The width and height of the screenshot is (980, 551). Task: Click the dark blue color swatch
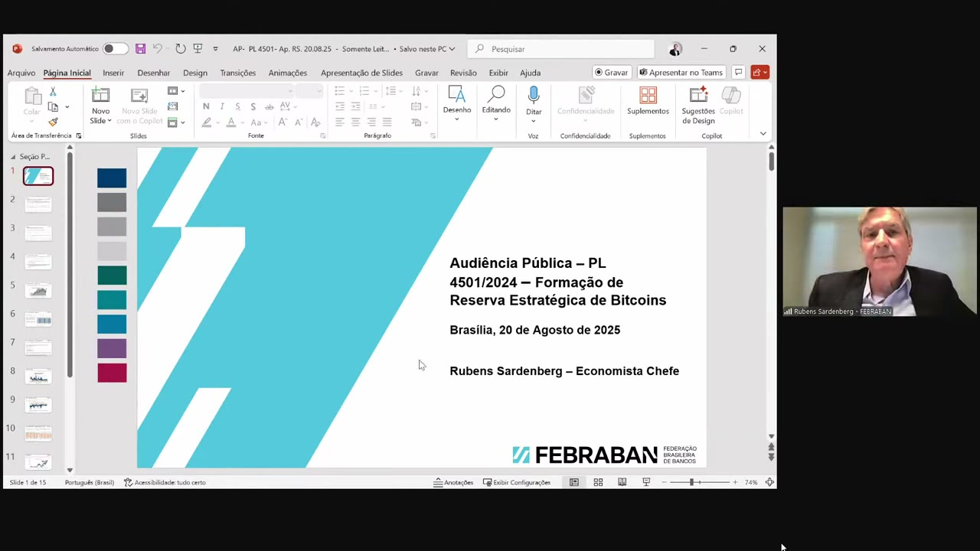pos(112,178)
